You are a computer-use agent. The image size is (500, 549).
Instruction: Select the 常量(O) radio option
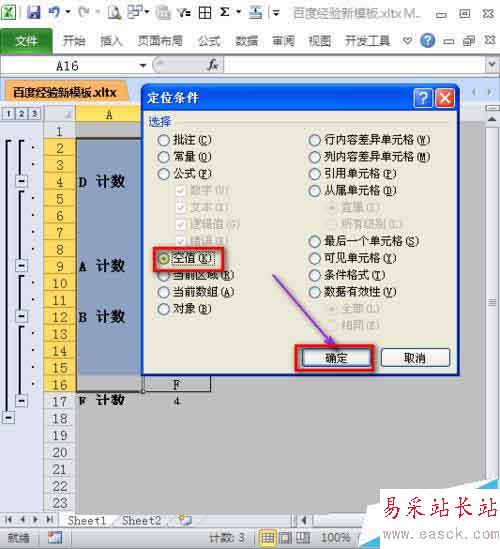coord(185,157)
